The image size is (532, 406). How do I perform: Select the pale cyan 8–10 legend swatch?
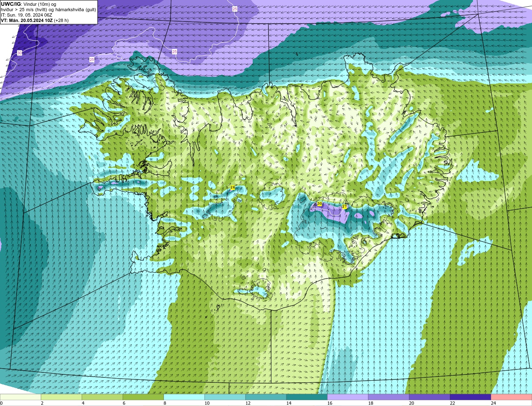184,397
